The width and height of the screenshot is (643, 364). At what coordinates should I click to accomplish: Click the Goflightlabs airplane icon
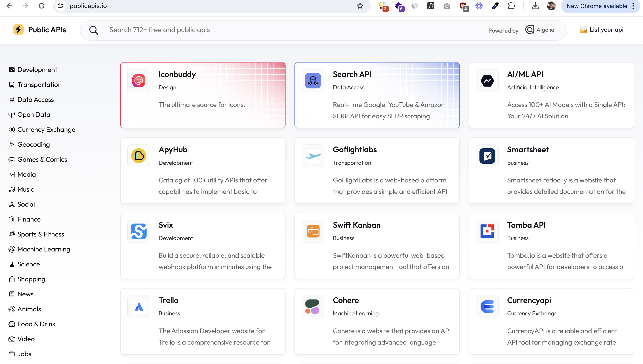(313, 156)
